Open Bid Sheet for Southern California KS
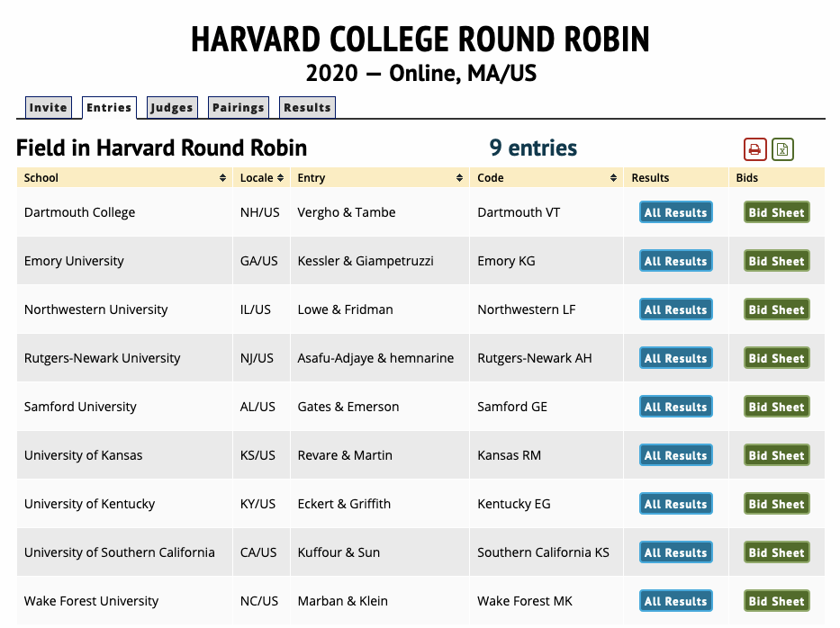Image resolution: width=840 pixels, height=628 pixels. coord(777,552)
